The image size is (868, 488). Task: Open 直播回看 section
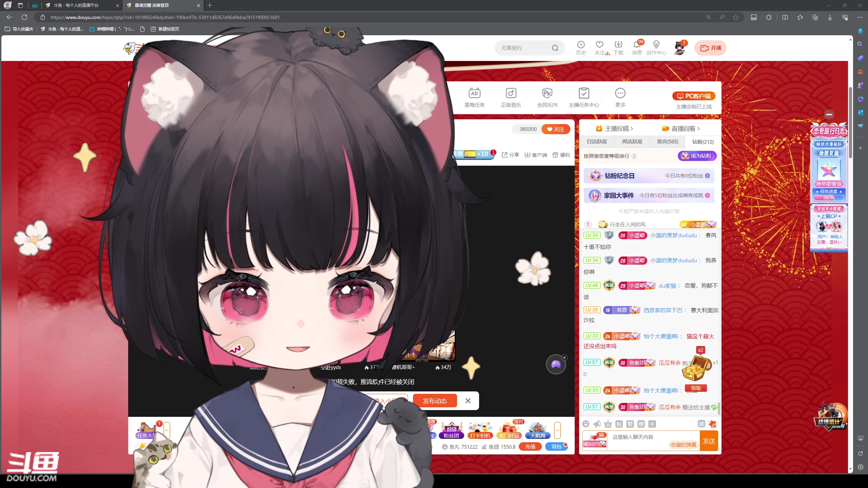click(x=681, y=128)
